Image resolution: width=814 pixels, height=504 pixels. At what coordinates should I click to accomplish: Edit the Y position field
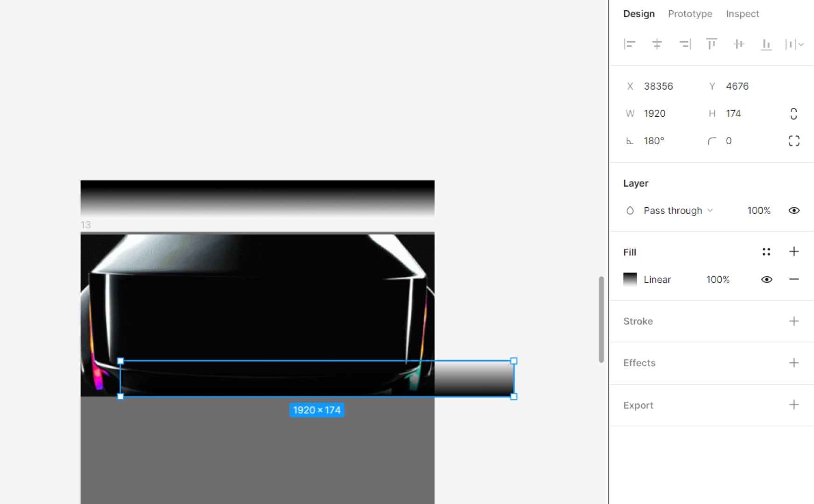click(x=737, y=86)
